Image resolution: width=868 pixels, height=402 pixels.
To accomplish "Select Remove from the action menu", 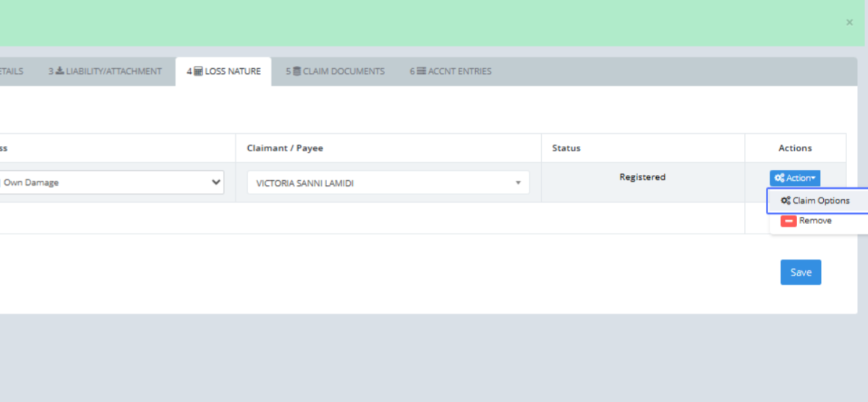I will click(x=815, y=221).
